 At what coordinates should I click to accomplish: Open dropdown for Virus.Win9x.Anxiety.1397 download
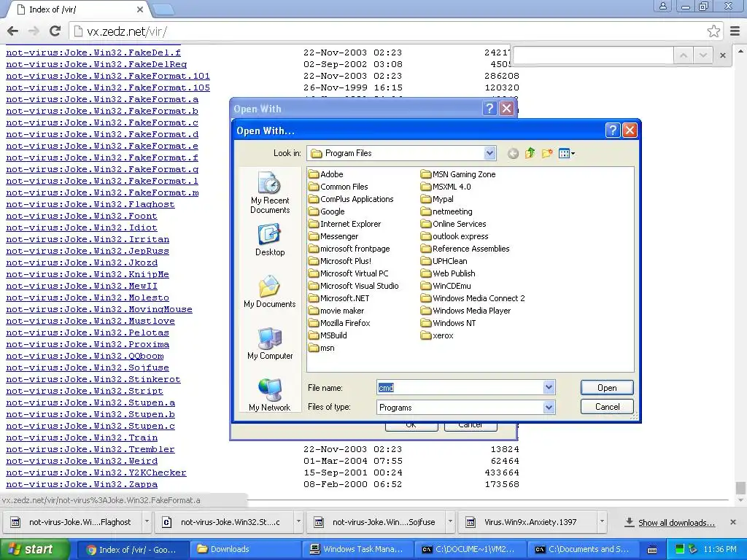[x=602, y=522]
